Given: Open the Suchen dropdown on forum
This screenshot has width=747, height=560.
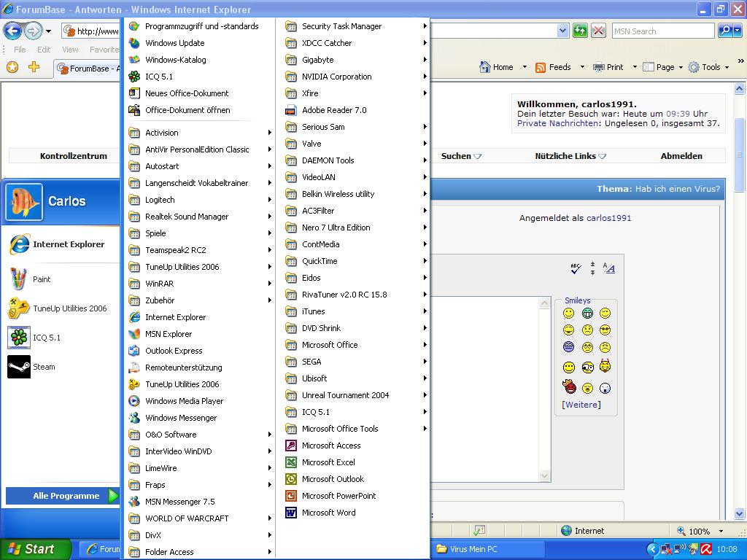Looking at the screenshot, I should click(x=461, y=156).
